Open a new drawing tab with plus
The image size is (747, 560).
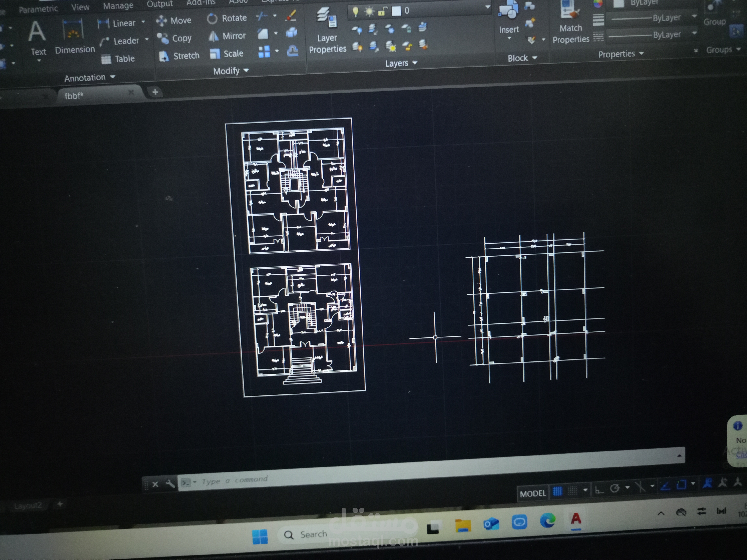tap(155, 92)
